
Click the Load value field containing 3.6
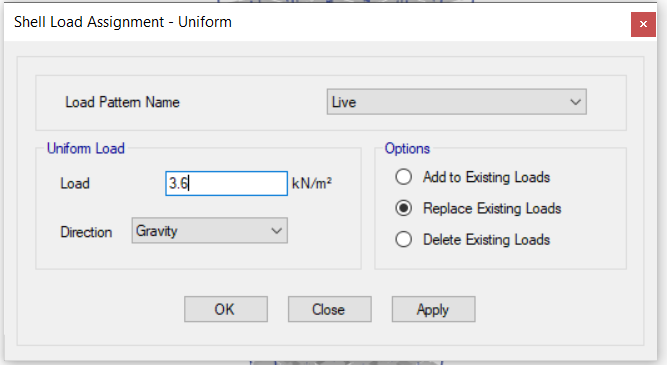226,183
